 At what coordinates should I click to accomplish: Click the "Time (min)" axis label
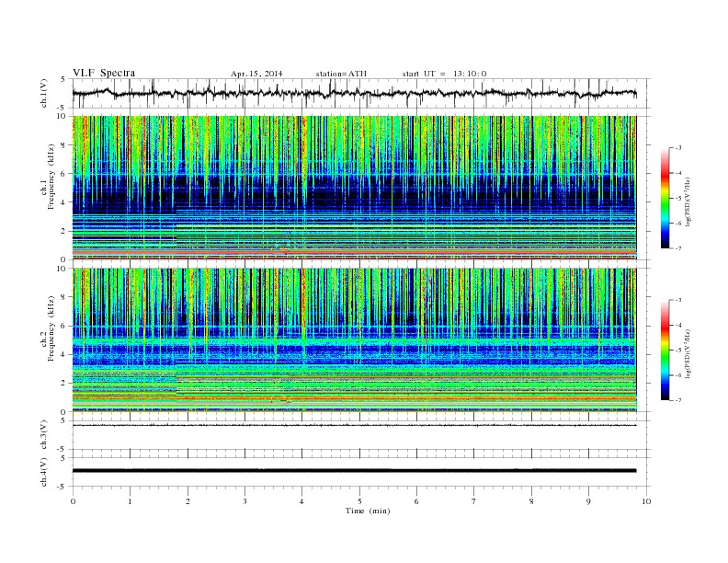click(x=368, y=511)
